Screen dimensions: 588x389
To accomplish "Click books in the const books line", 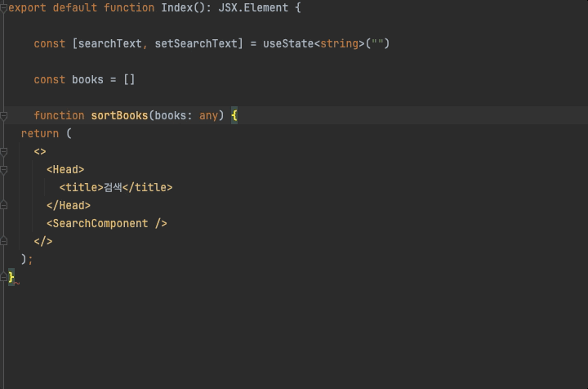I will click(x=87, y=80).
